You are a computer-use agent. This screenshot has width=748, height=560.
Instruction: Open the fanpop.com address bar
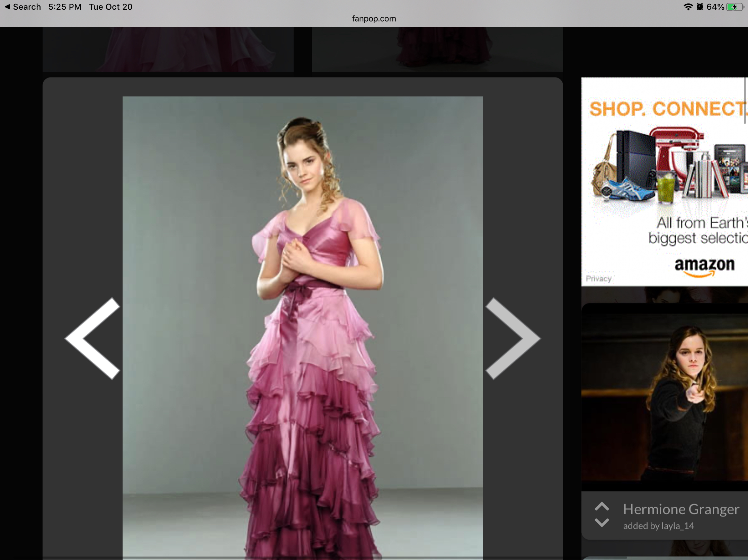click(374, 19)
